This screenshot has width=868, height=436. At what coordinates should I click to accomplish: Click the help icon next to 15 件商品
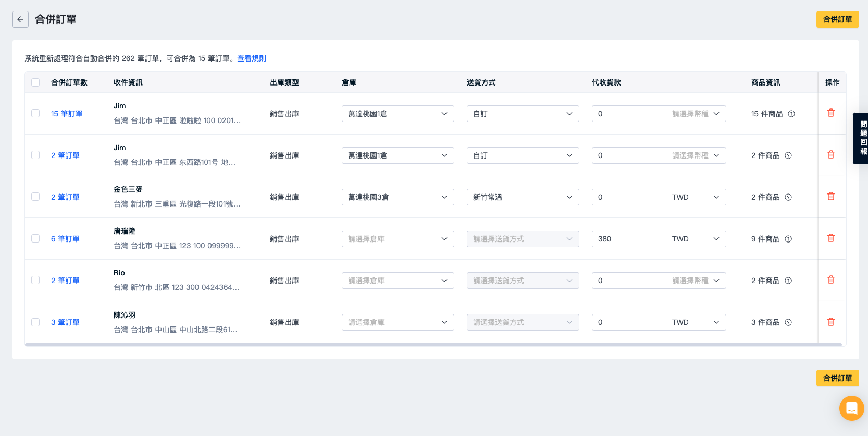[x=791, y=114]
